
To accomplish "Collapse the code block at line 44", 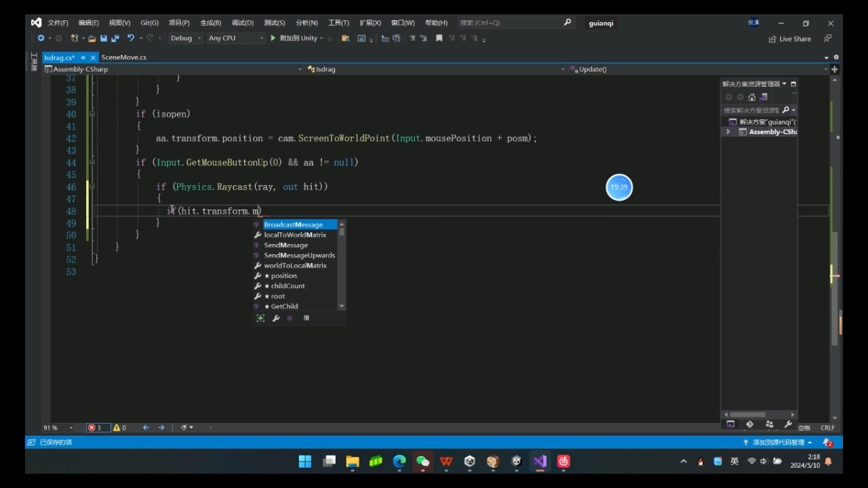I will pyautogui.click(x=92, y=163).
